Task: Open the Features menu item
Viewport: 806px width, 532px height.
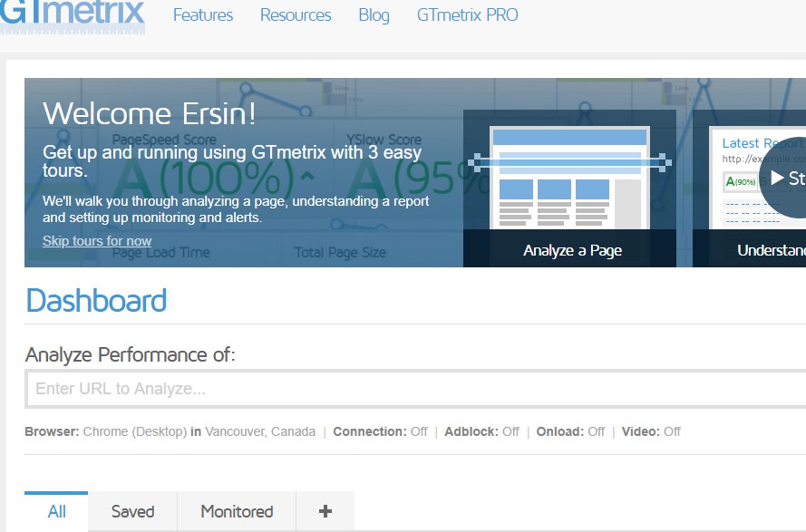Action: (203, 15)
